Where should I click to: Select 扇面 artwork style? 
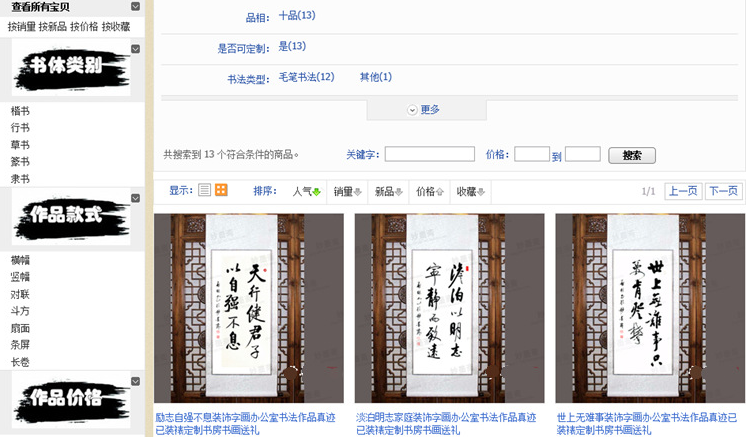[20, 328]
